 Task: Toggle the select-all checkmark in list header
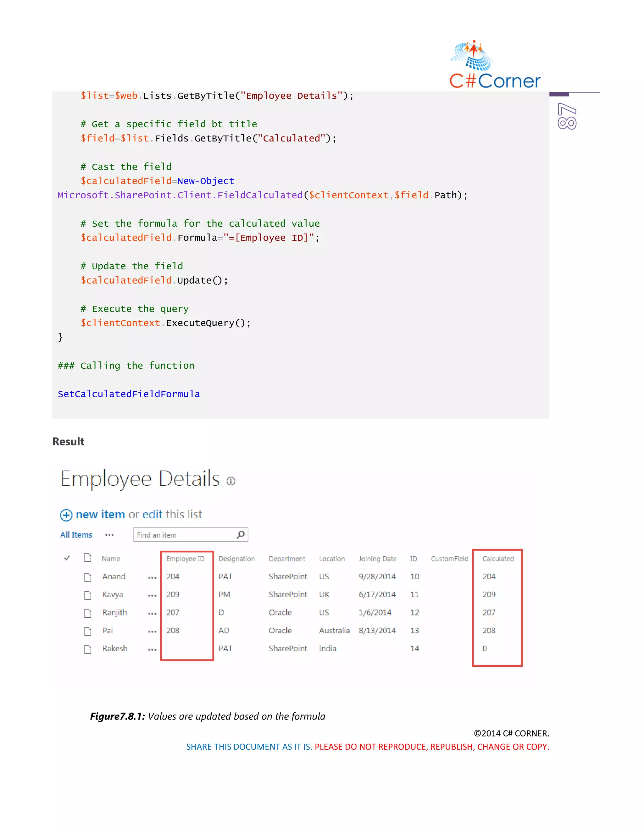coord(67,558)
